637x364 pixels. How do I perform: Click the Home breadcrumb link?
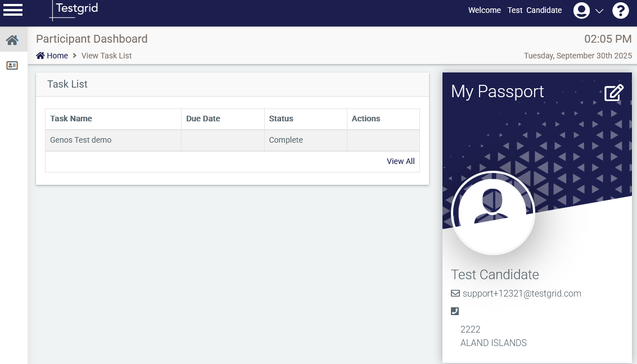point(57,56)
